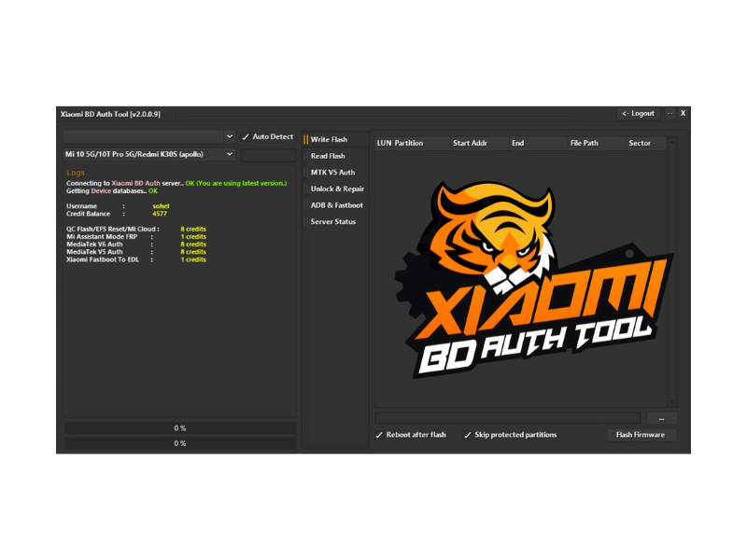This screenshot has height=560, width=747.
Task: Click the Logs heading
Action: 76,173
